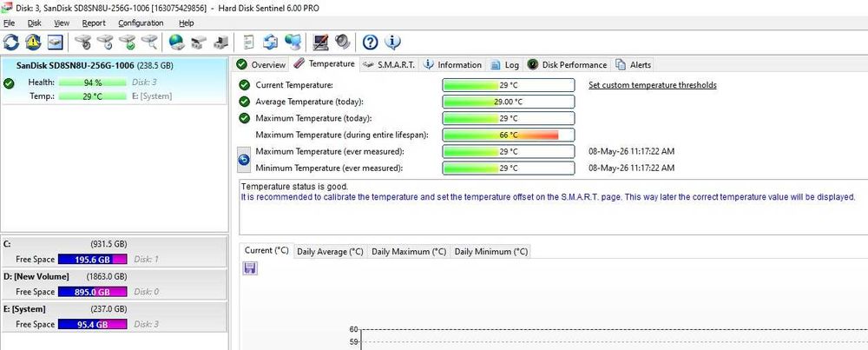This screenshot has width=868, height=350.
Task: Open the Information tab
Action: [452, 65]
